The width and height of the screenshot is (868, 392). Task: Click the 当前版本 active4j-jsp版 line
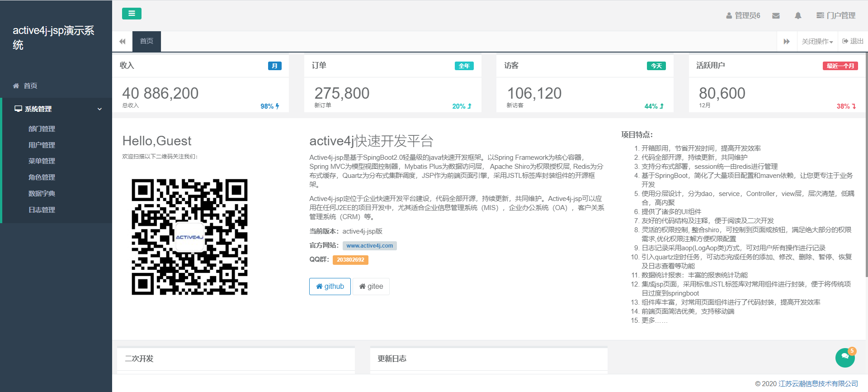point(346,231)
